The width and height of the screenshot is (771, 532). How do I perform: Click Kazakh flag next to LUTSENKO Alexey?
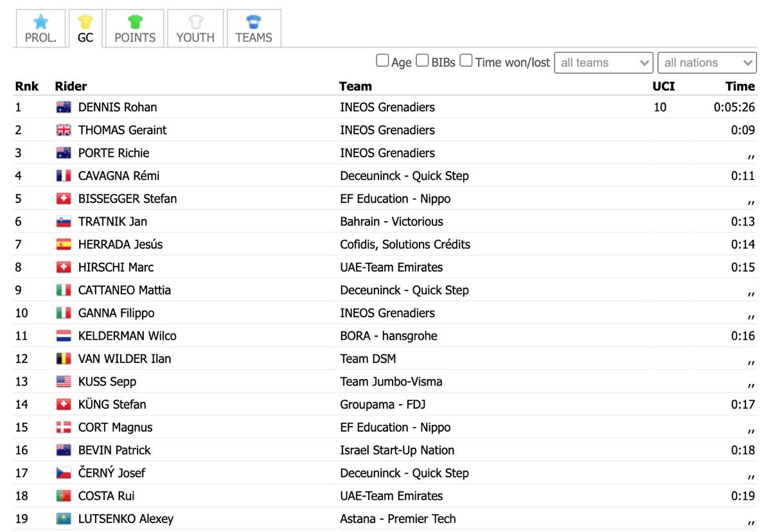click(64, 519)
